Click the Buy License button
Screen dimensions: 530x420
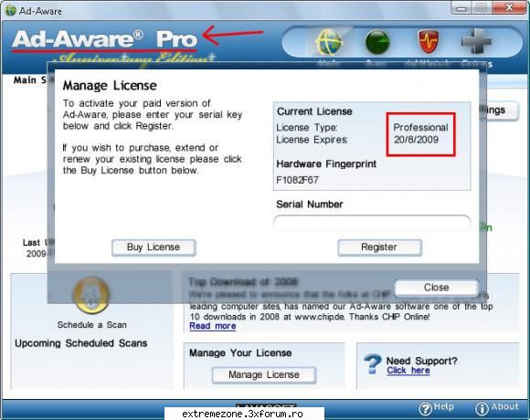point(154,247)
